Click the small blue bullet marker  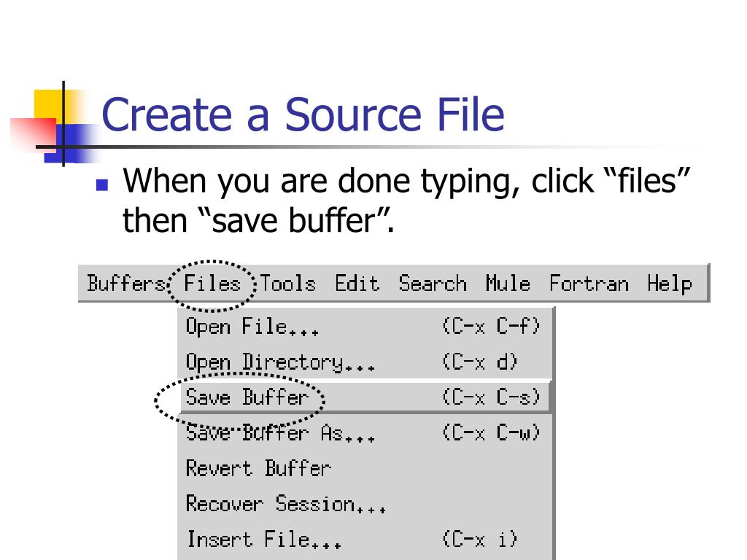102,184
